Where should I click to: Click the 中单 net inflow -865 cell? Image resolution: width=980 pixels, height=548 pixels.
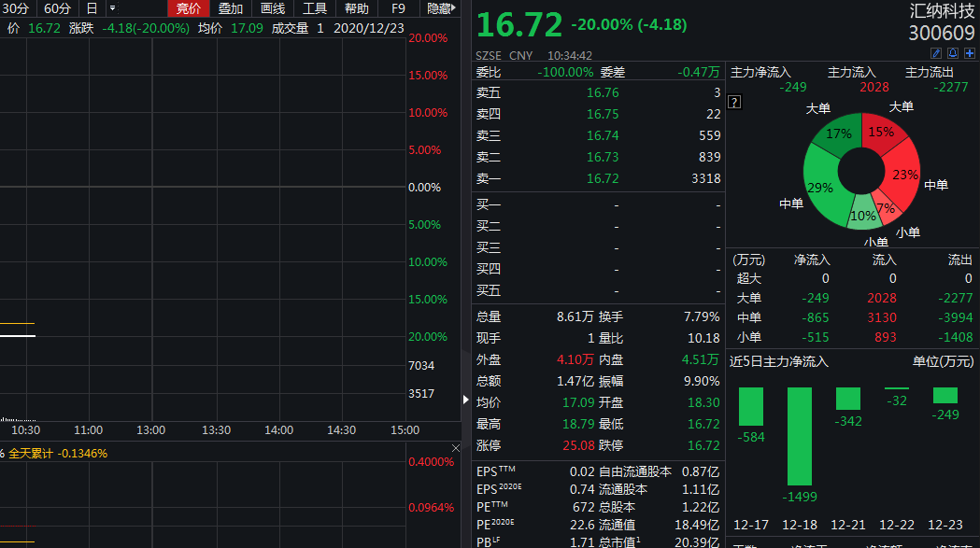pos(815,317)
